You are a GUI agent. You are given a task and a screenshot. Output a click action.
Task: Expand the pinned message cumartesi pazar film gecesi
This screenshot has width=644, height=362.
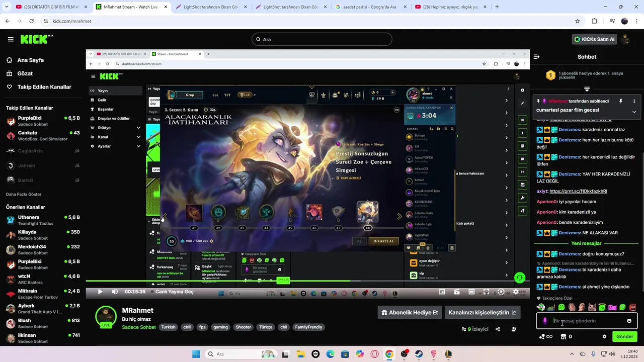pyautogui.click(x=634, y=112)
